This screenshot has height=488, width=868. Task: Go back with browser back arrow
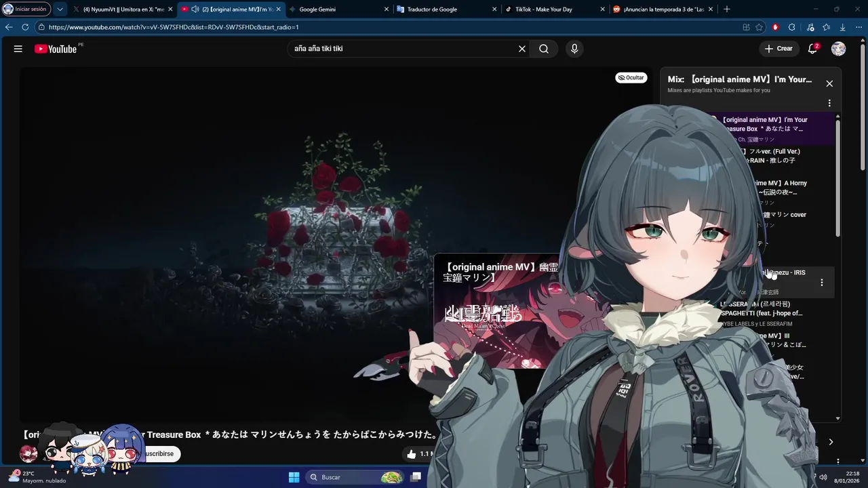click(9, 27)
